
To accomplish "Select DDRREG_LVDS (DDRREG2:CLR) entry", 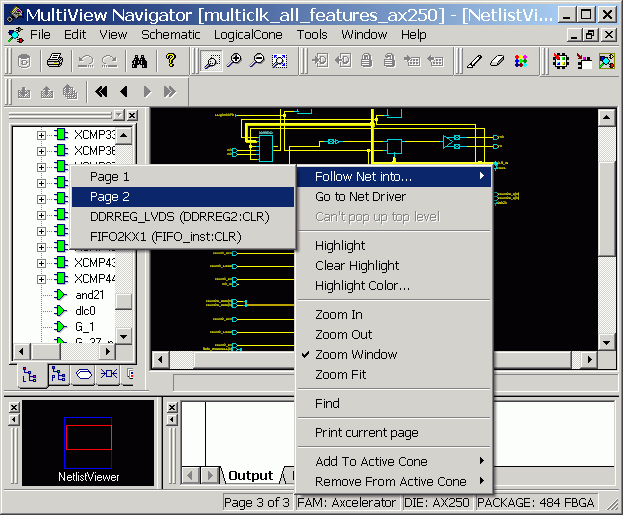I will click(x=183, y=217).
